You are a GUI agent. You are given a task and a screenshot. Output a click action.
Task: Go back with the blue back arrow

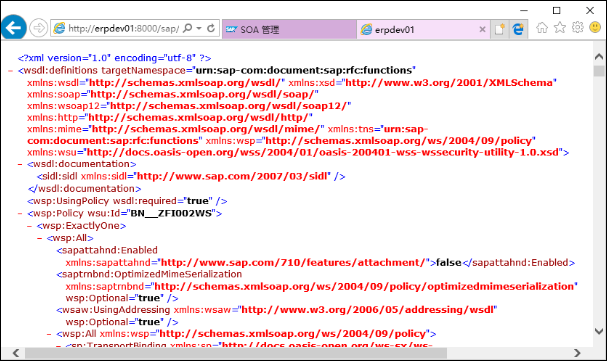pyautogui.click(x=14, y=27)
